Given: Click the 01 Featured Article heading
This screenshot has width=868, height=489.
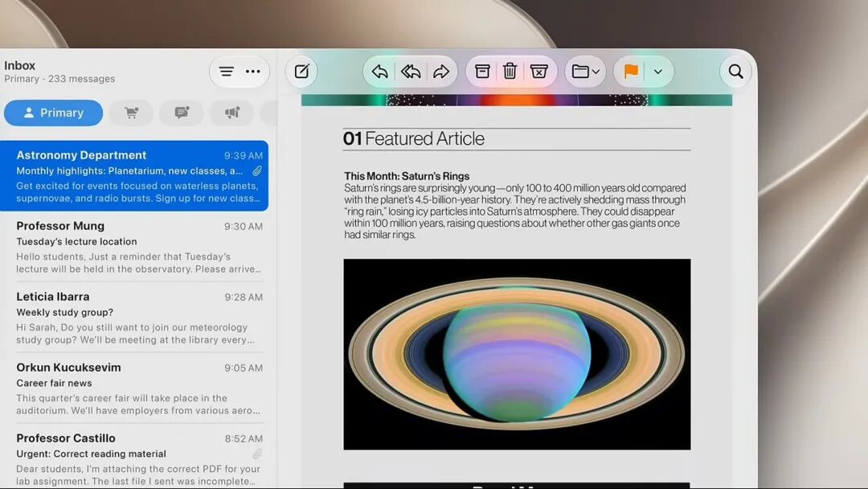Looking at the screenshot, I should point(414,138).
